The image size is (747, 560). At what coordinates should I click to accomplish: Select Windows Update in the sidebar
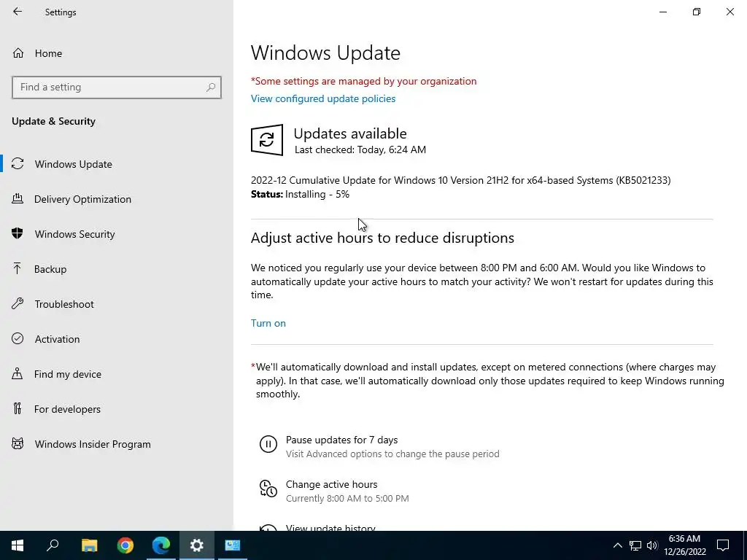click(x=117, y=164)
